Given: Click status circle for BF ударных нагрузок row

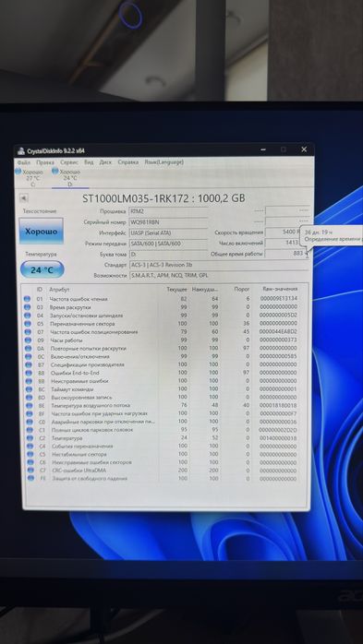Looking at the screenshot, I should pos(30,413).
